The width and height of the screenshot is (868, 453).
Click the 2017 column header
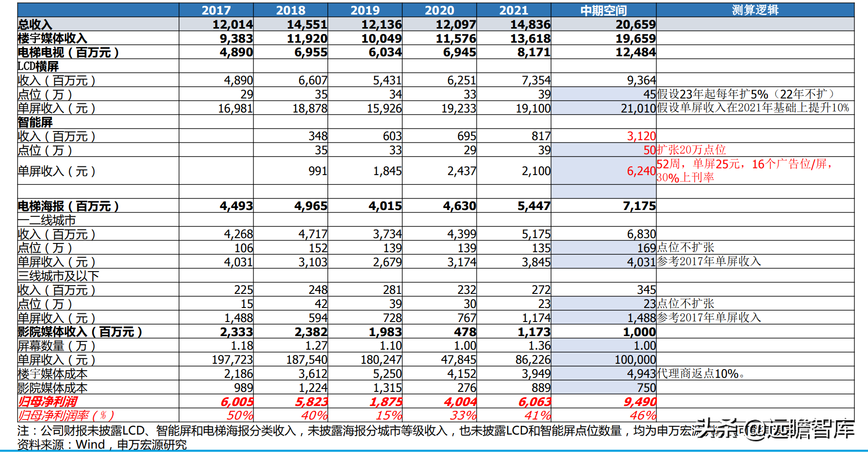tap(216, 10)
